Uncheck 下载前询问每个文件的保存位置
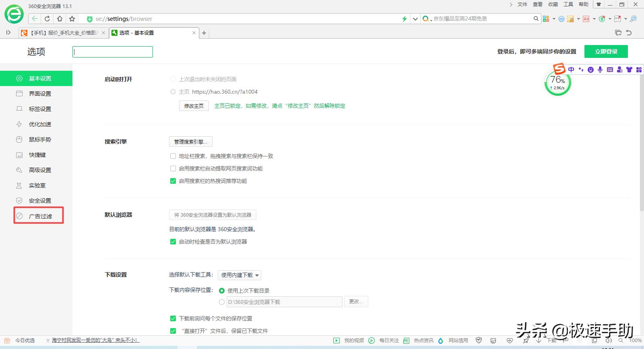The image size is (644, 349). click(x=173, y=318)
